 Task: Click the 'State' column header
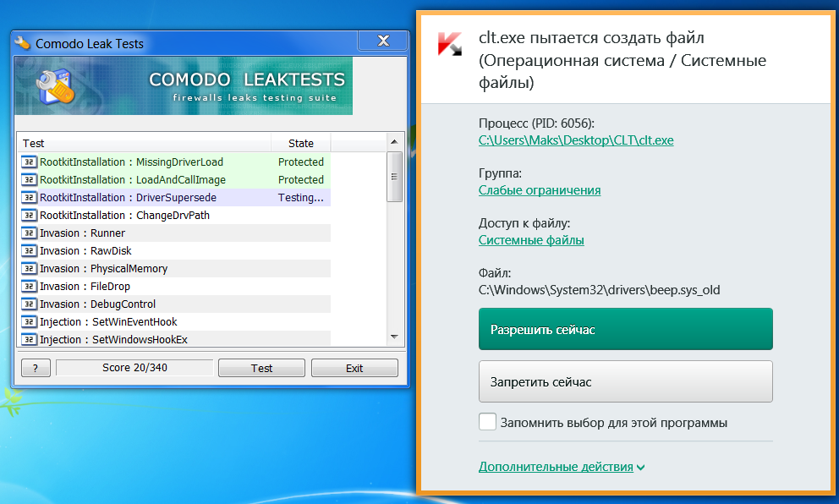[x=301, y=143]
